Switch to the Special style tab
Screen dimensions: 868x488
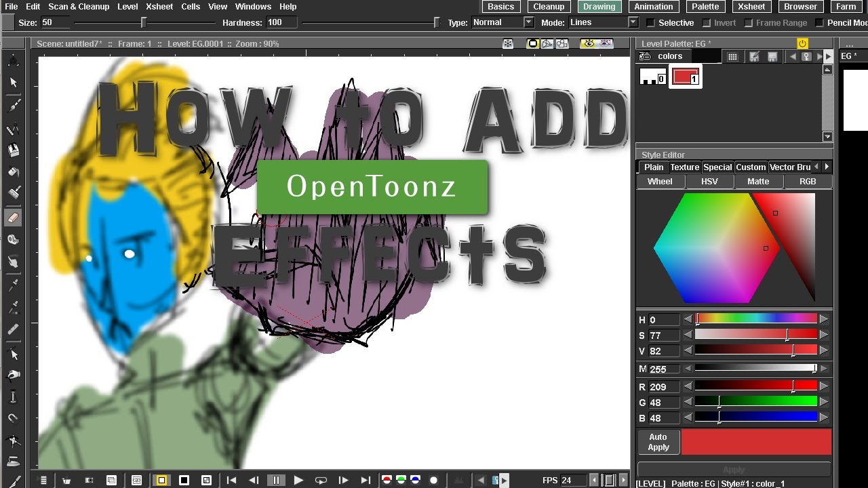[717, 167]
